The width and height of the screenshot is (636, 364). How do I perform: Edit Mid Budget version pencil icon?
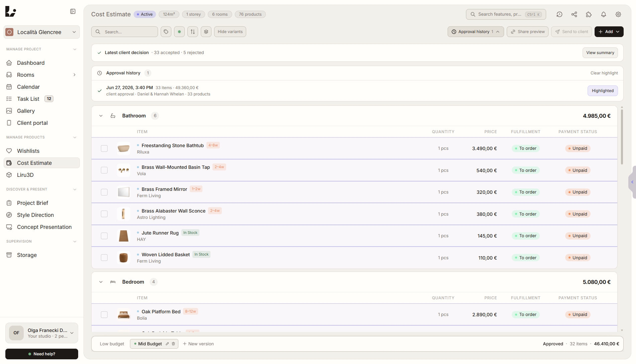(x=167, y=344)
